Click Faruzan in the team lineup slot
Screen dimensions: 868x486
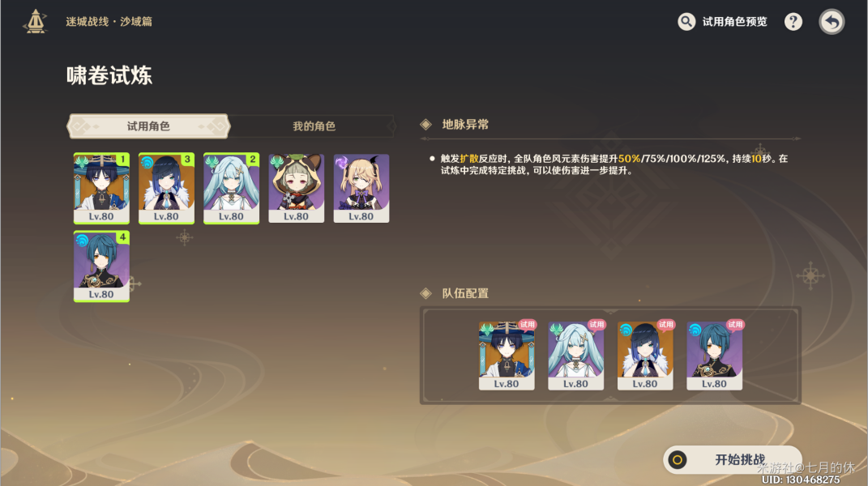click(x=575, y=356)
